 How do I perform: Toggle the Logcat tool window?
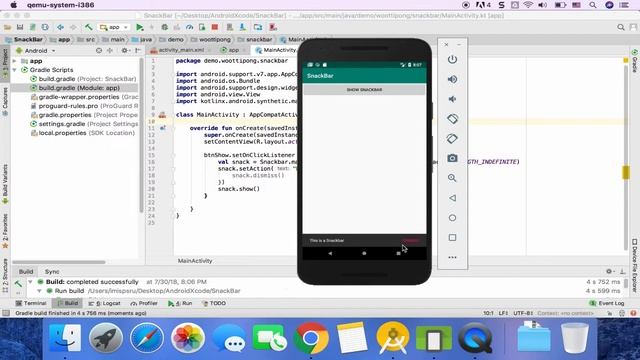pyautogui.click(x=104, y=303)
